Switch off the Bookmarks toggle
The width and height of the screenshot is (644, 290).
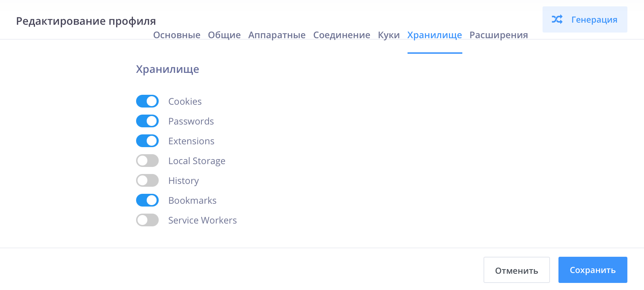click(147, 201)
